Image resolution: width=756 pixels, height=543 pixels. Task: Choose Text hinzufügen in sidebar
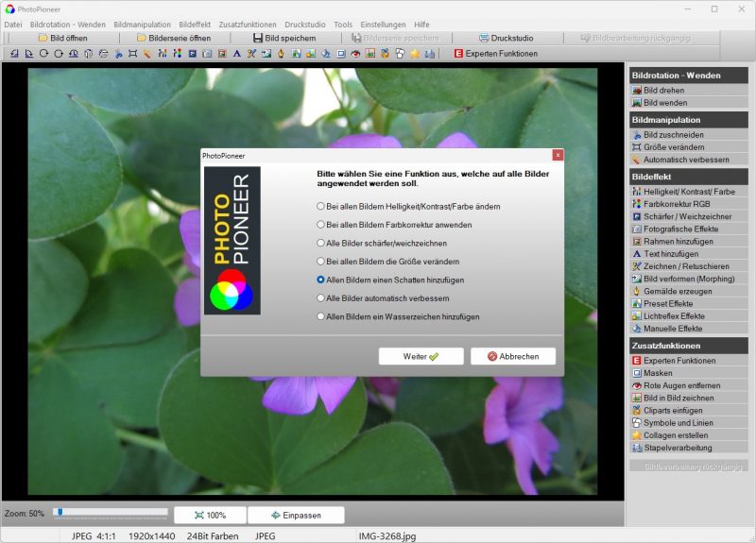click(671, 254)
